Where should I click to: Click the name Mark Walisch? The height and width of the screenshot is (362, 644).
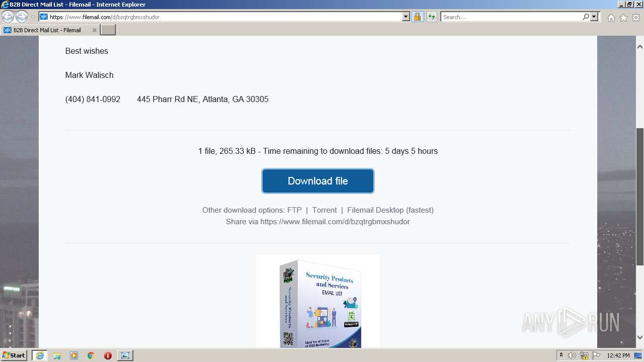tap(89, 75)
